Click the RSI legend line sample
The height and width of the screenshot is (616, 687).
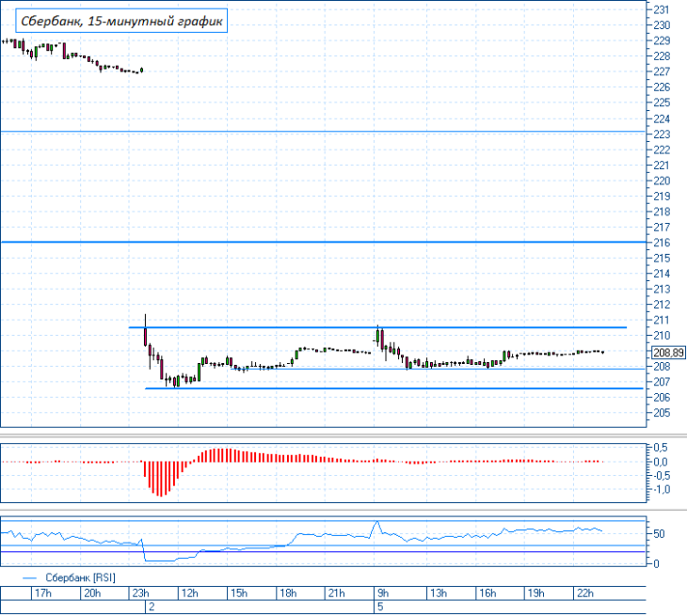click(x=29, y=578)
